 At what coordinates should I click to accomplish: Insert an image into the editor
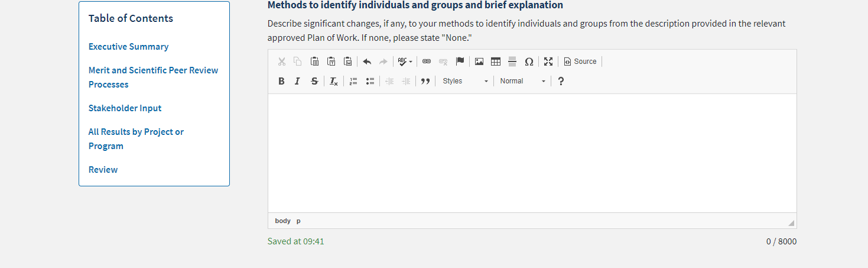click(479, 62)
